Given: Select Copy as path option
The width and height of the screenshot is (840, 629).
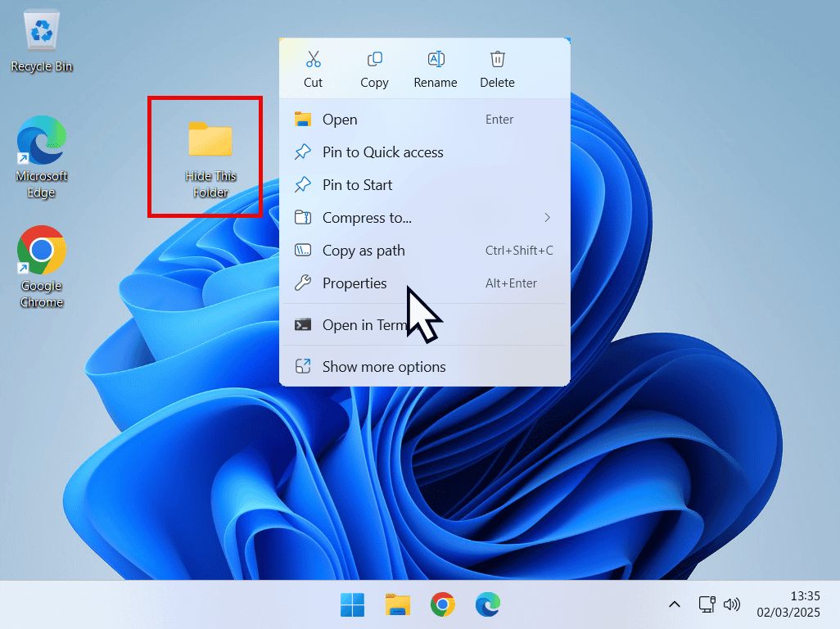Looking at the screenshot, I should [x=364, y=251].
